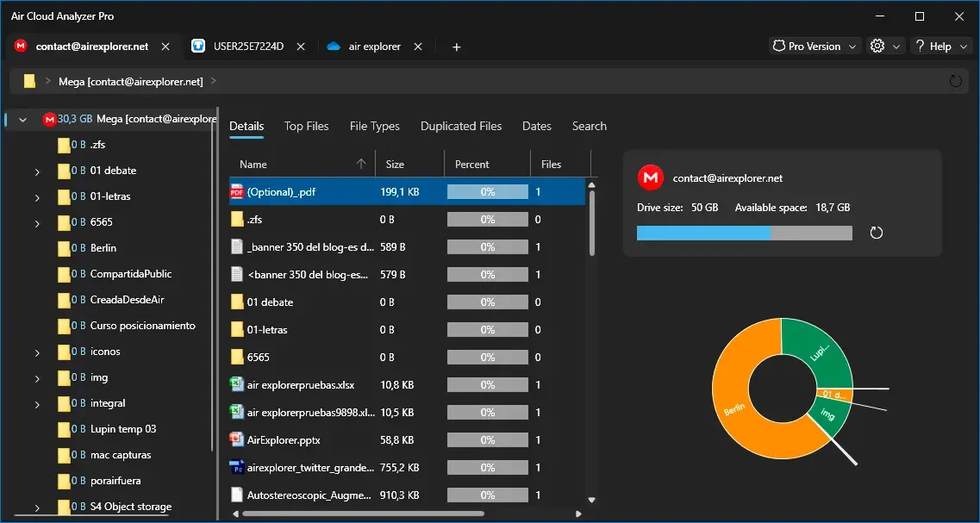The image size is (980, 523).
Task: Click the yellow folder icon in address bar
Action: [29, 81]
